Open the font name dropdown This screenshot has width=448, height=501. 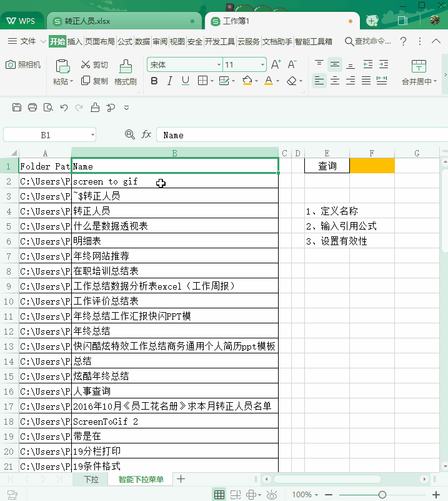(x=219, y=64)
